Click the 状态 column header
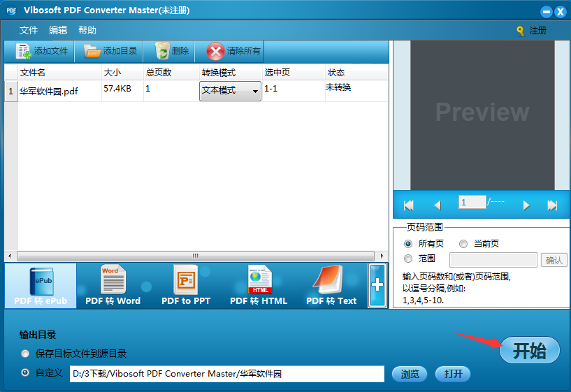 click(356, 73)
